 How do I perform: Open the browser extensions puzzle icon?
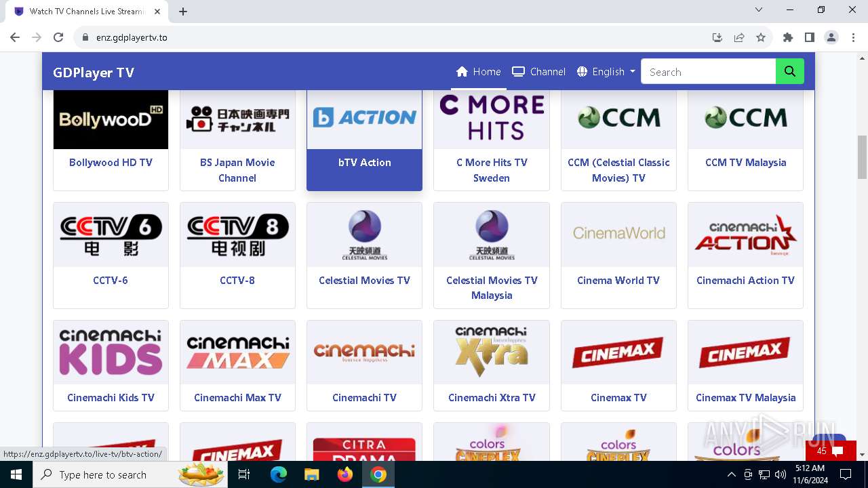click(788, 37)
